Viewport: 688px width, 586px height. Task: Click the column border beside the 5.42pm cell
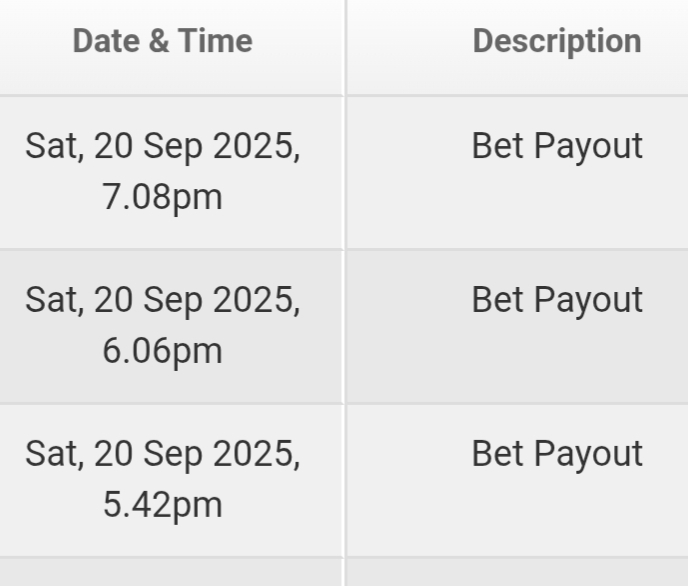pyautogui.click(x=345, y=481)
